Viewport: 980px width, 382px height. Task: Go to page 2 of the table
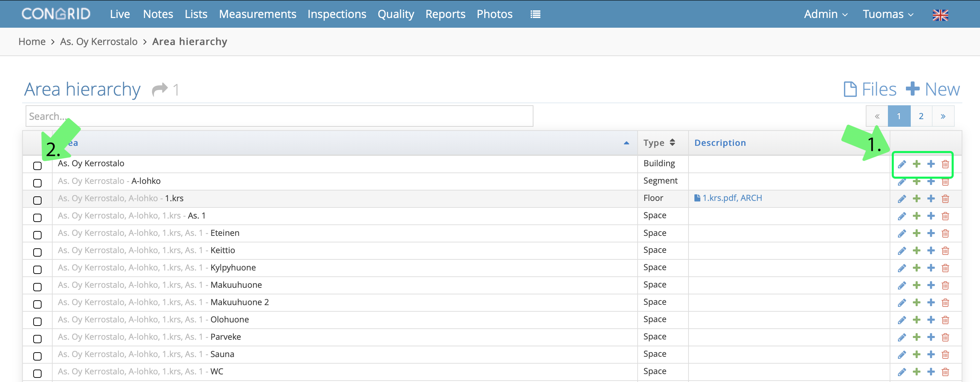(x=921, y=116)
